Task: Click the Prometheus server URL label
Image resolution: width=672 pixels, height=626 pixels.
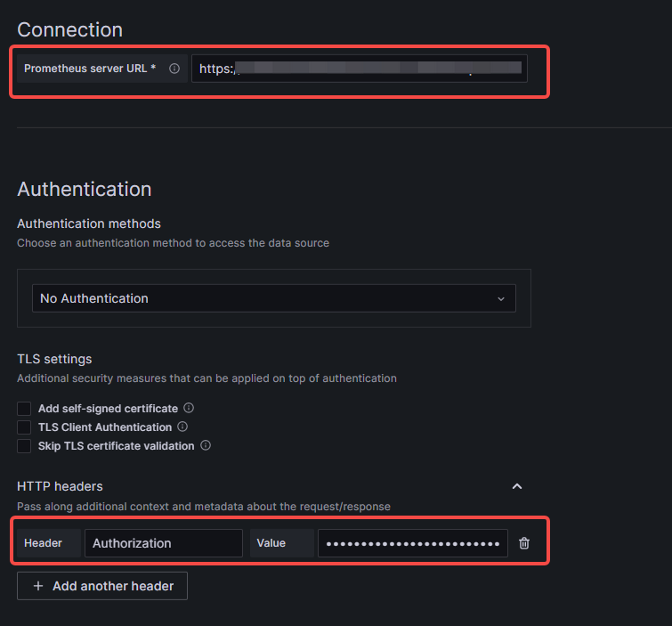Action: click(x=90, y=69)
